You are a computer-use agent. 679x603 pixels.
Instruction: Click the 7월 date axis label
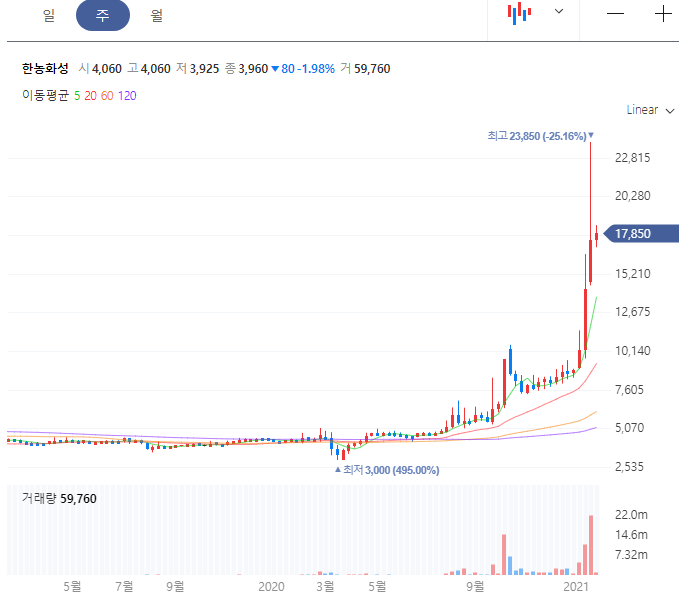tap(124, 587)
